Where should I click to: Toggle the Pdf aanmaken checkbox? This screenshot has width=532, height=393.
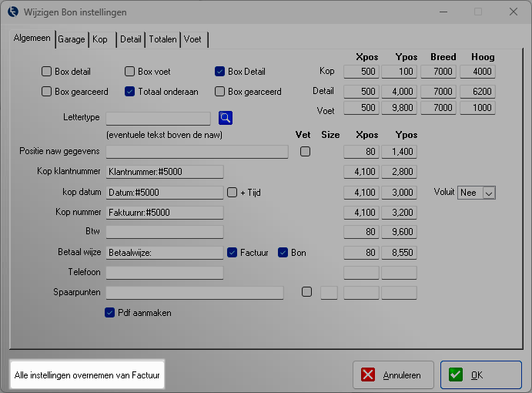pos(110,313)
